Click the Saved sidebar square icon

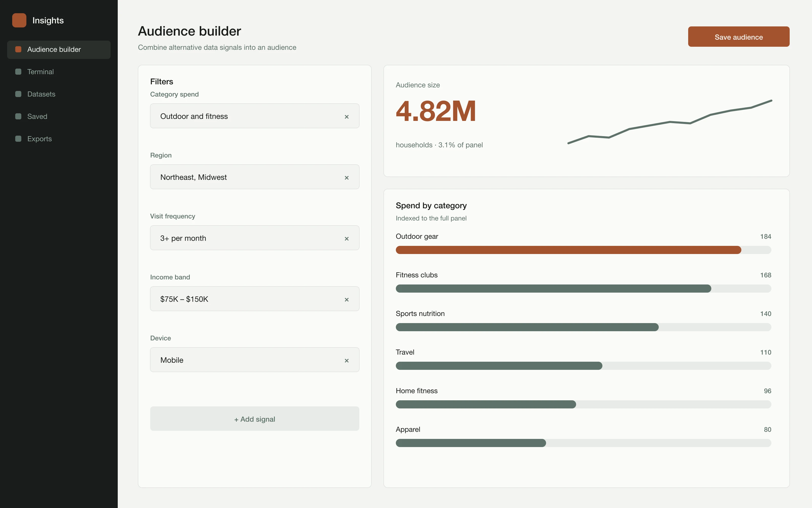pos(19,116)
